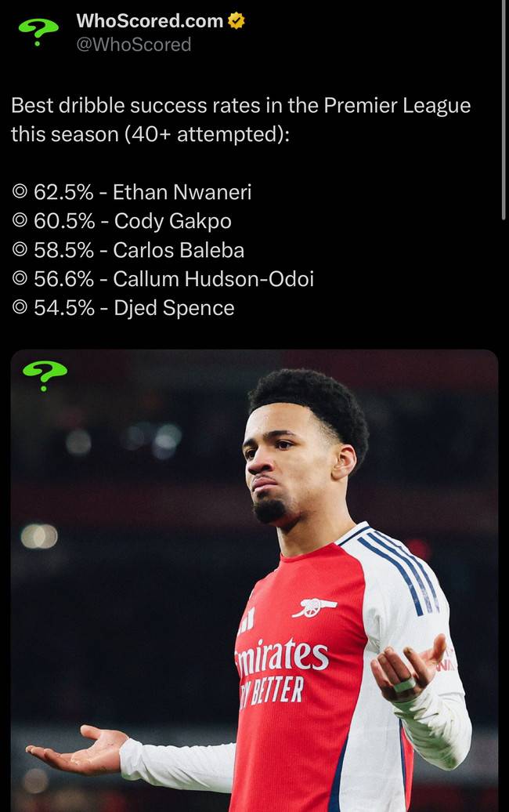Viewport: 509px width, 812px height.
Task: Click the bullet icon beside Callum Hudson-Odoi
Action: (x=20, y=279)
